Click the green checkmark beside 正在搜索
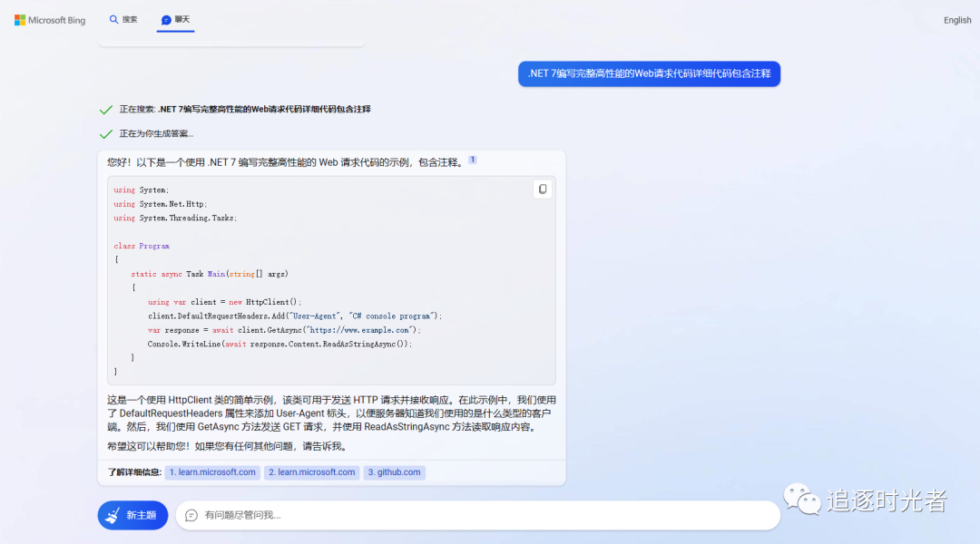Screen dimensions: 980x544 coord(105,110)
